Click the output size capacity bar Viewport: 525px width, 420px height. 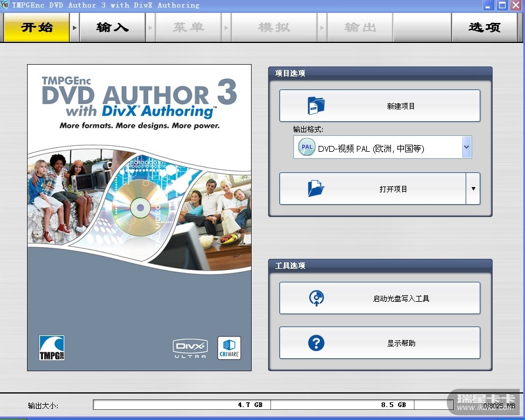tap(273, 405)
